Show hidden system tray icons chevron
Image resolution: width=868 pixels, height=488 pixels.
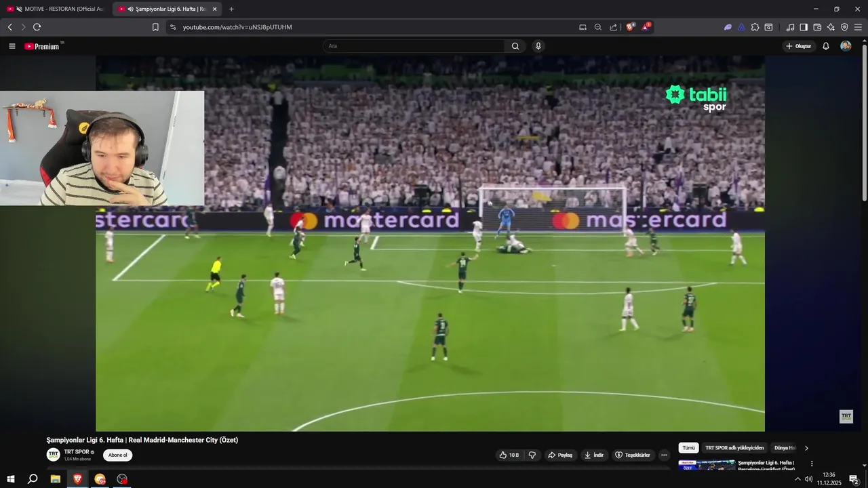tap(797, 479)
